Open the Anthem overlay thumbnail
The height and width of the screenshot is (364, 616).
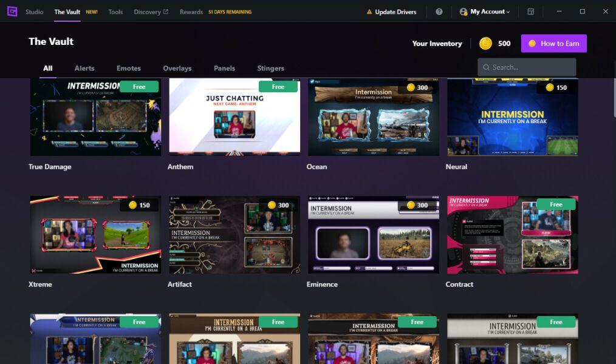tap(234, 117)
